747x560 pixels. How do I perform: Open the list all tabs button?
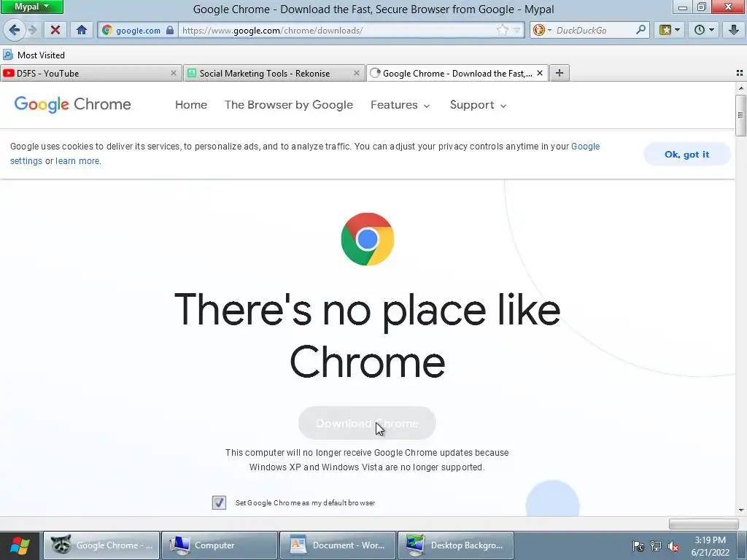(x=740, y=73)
